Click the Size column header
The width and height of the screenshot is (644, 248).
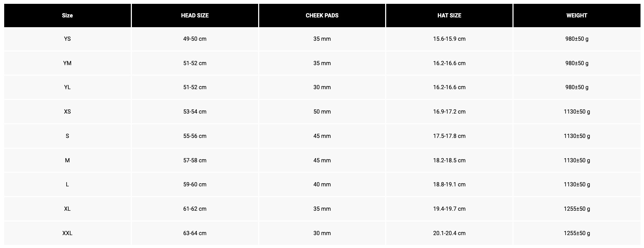[67, 15]
